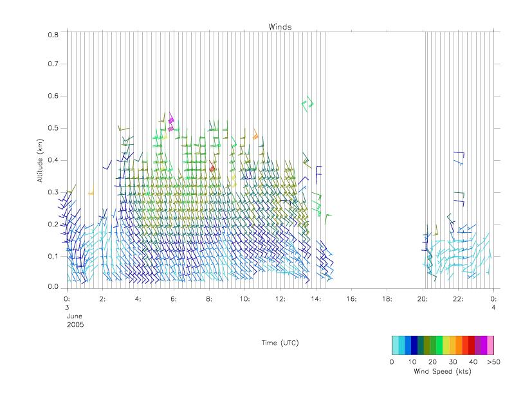The width and height of the screenshot is (532, 393).
Task: Select the "Altitude (km)" y-axis label
Action: click(40, 161)
